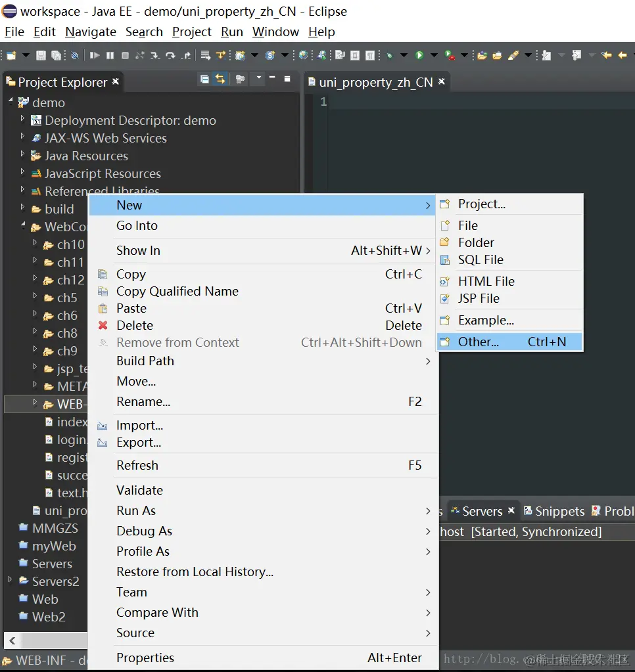Click the horizontal scrollbar left arrow

click(x=12, y=640)
